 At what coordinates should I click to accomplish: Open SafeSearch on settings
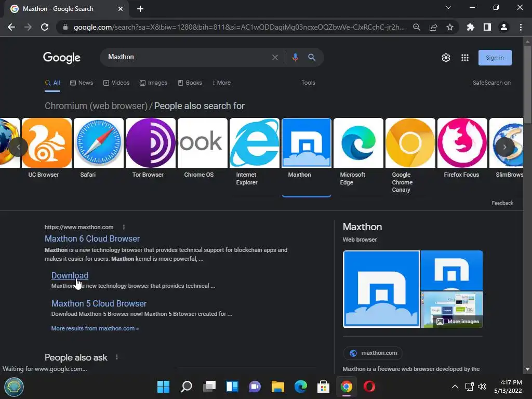tap(491, 83)
